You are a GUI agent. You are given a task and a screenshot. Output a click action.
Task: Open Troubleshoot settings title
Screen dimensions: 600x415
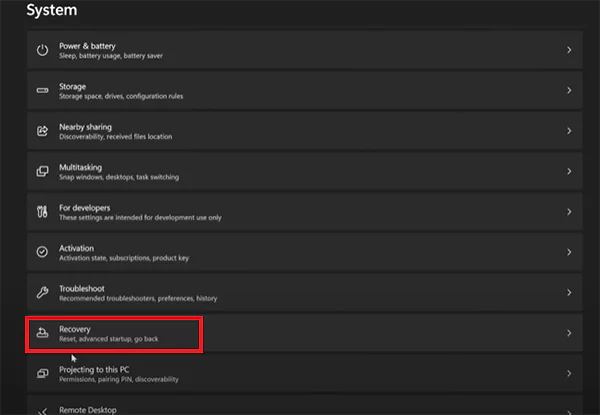pos(82,289)
